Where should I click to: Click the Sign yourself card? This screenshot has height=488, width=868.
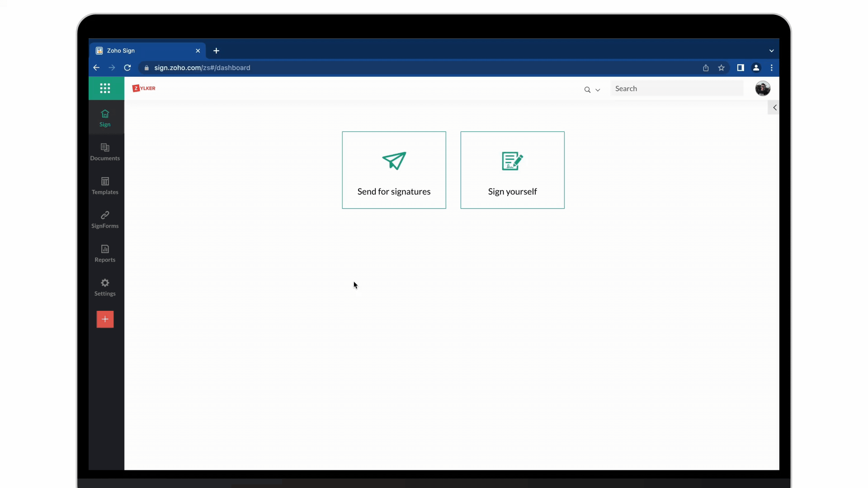(512, 170)
